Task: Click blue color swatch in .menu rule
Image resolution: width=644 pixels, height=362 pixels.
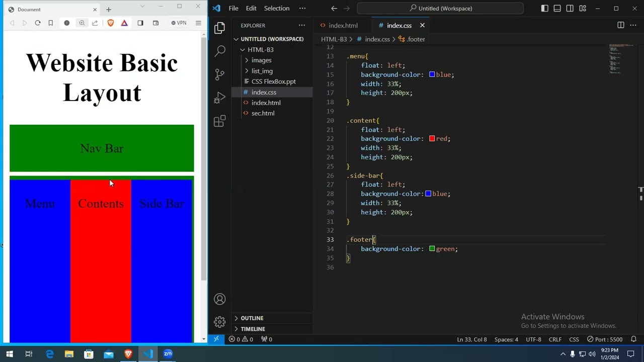Action: [x=432, y=74]
